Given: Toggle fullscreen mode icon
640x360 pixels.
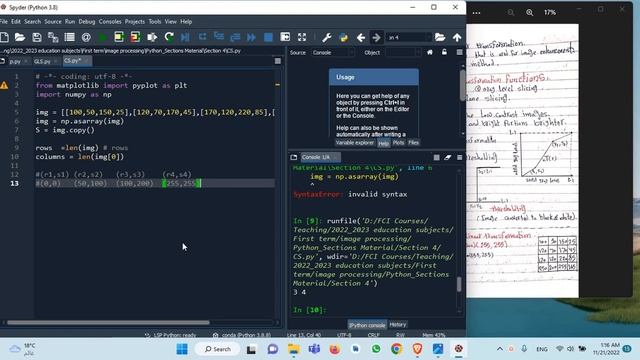Looking at the screenshot, I should tap(302, 38).
